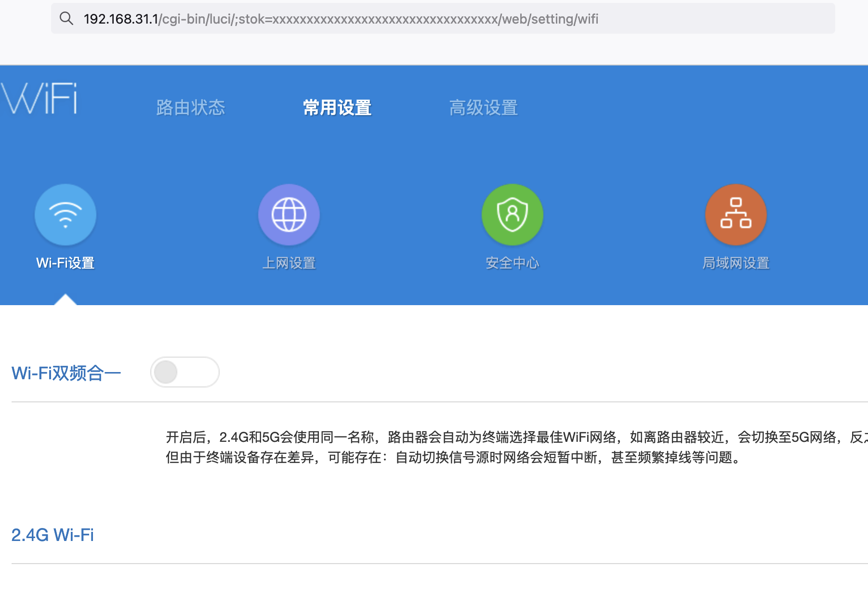The width and height of the screenshot is (868, 592).
Task: Click the Wi-Fi设置 wireless icon
Action: [66, 215]
